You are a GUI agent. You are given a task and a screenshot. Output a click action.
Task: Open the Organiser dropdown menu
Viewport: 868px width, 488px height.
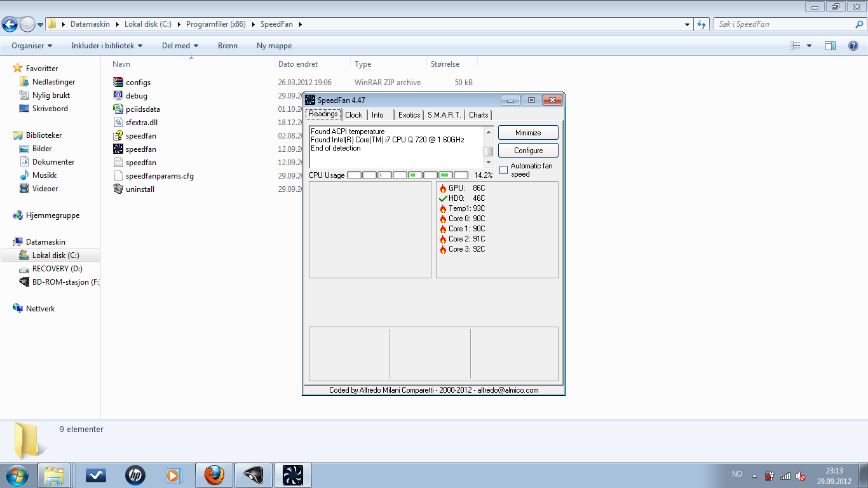point(32,46)
